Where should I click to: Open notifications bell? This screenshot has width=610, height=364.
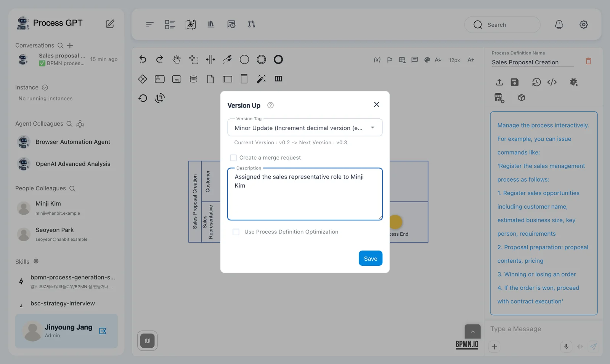[559, 25]
